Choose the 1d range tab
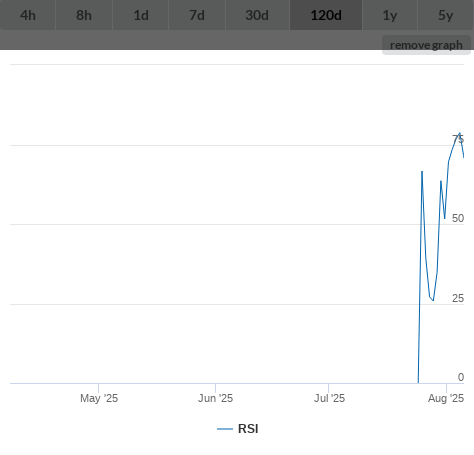The height and width of the screenshot is (455, 474). 141,15
